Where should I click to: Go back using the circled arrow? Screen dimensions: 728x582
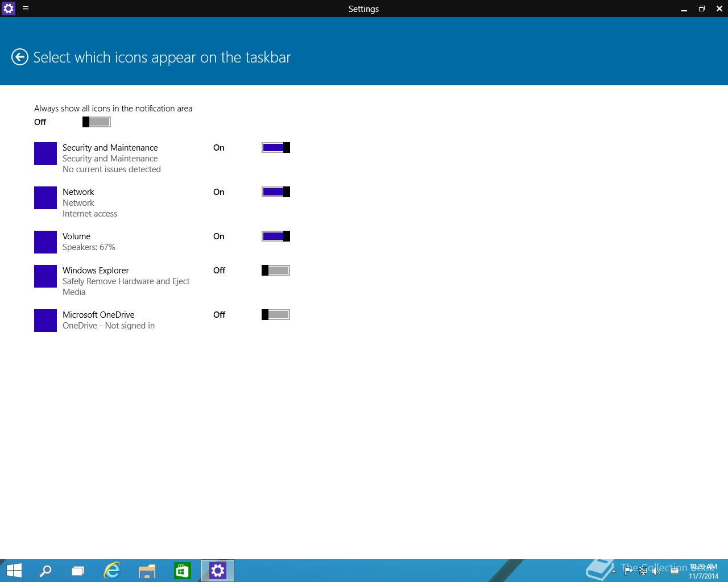[x=20, y=57]
